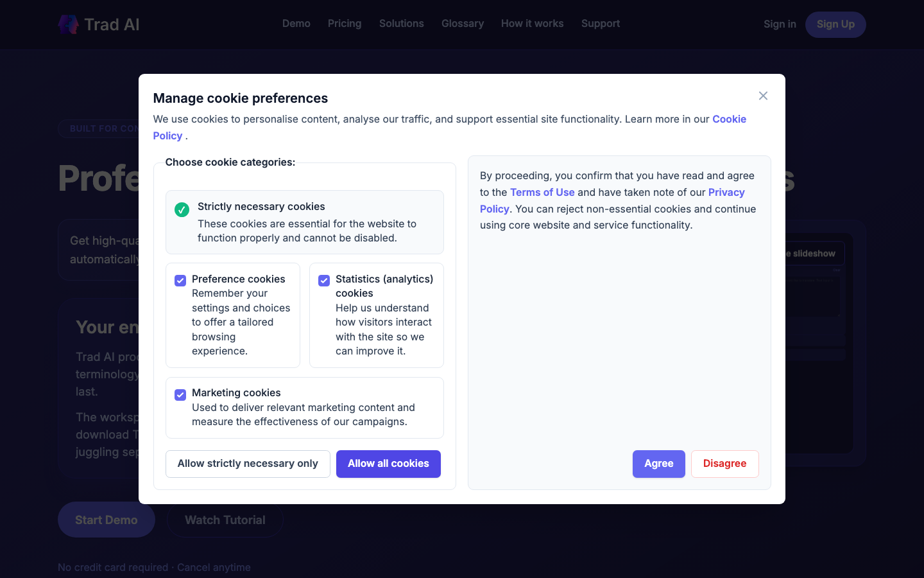
Task: Open the Terms of Use link
Action: [x=542, y=192]
